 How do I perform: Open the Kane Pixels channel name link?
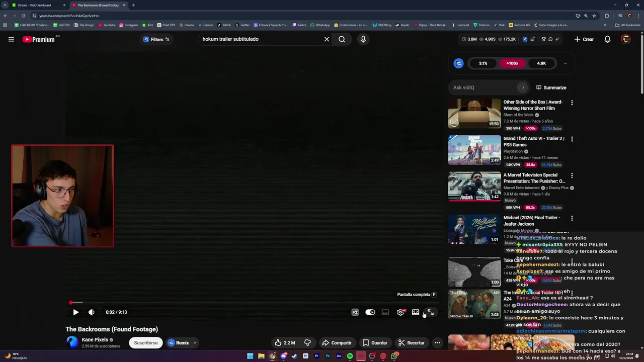click(95, 340)
